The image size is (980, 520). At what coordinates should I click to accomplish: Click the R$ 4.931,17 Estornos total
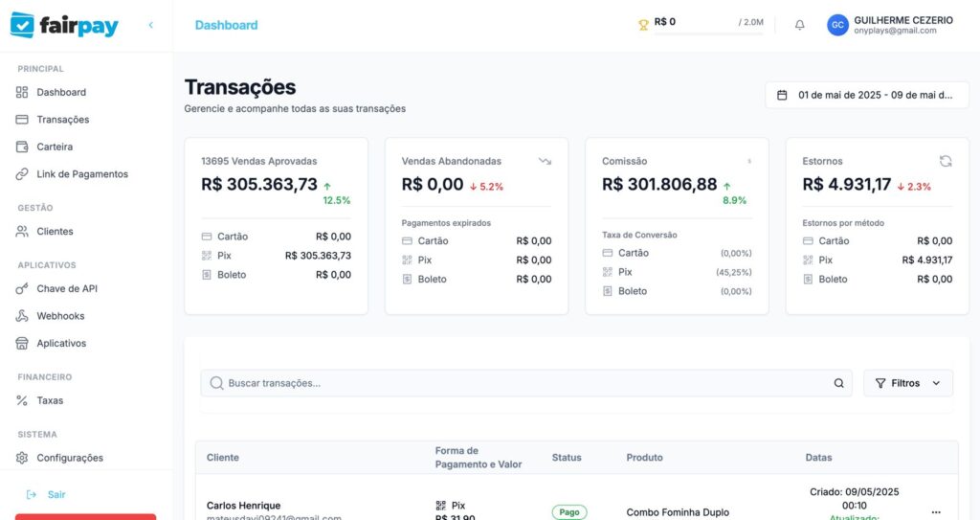click(847, 185)
